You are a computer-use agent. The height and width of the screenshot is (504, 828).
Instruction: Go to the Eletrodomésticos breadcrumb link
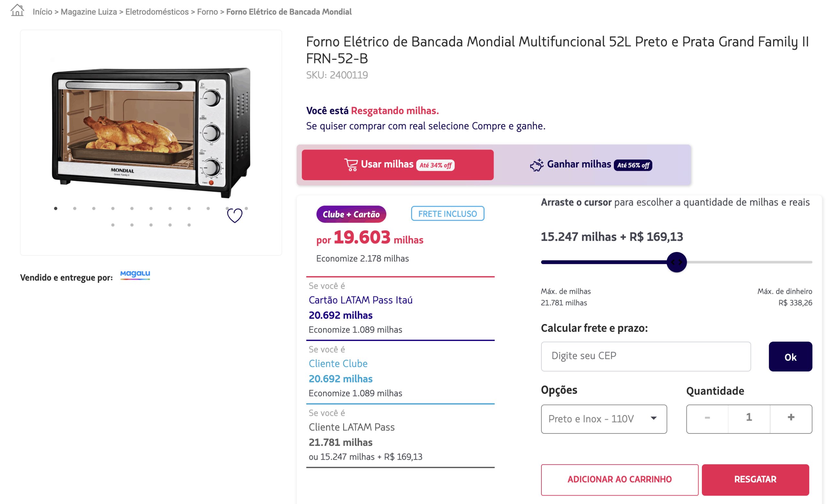pyautogui.click(x=157, y=12)
